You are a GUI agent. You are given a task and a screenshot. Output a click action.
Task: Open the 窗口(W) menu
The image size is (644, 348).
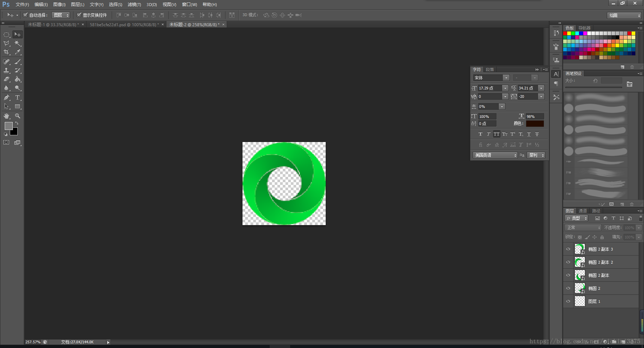[x=190, y=4]
